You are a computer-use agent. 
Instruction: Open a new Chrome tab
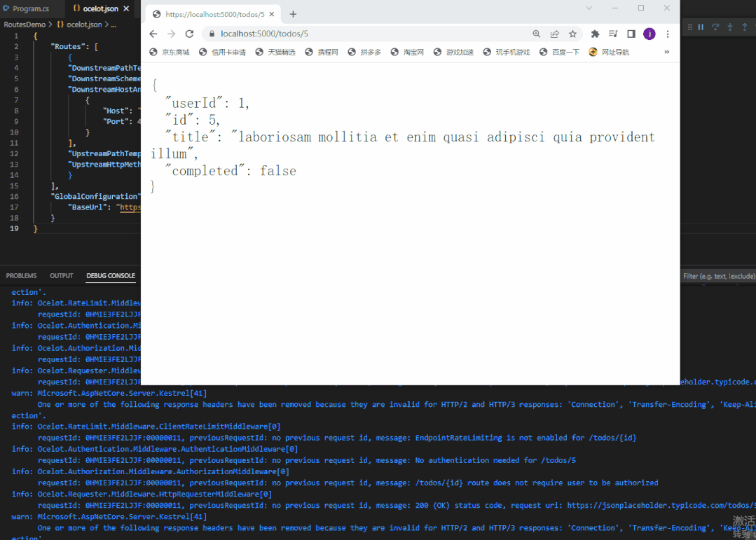click(293, 14)
